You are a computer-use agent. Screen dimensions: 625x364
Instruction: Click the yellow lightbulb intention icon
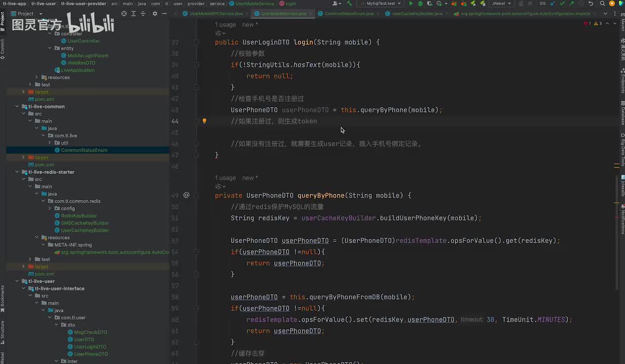click(x=204, y=121)
